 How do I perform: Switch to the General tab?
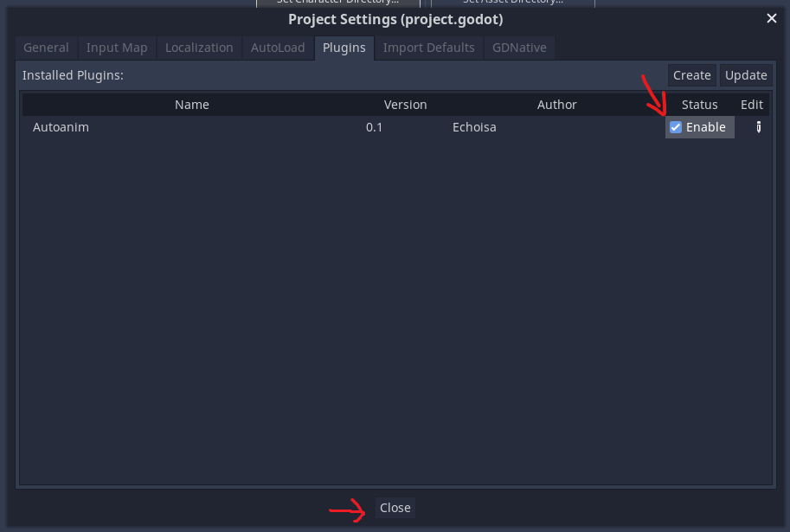[x=46, y=48]
